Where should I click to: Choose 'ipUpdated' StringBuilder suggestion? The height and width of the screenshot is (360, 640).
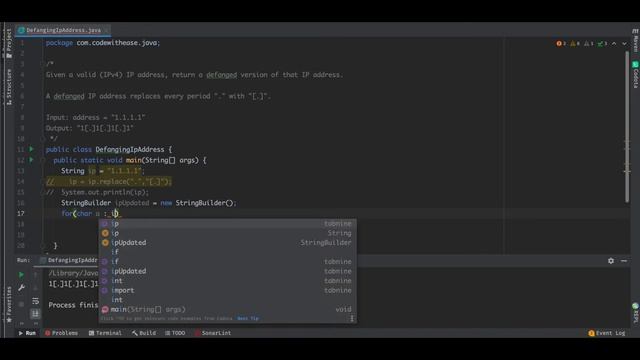click(228, 242)
